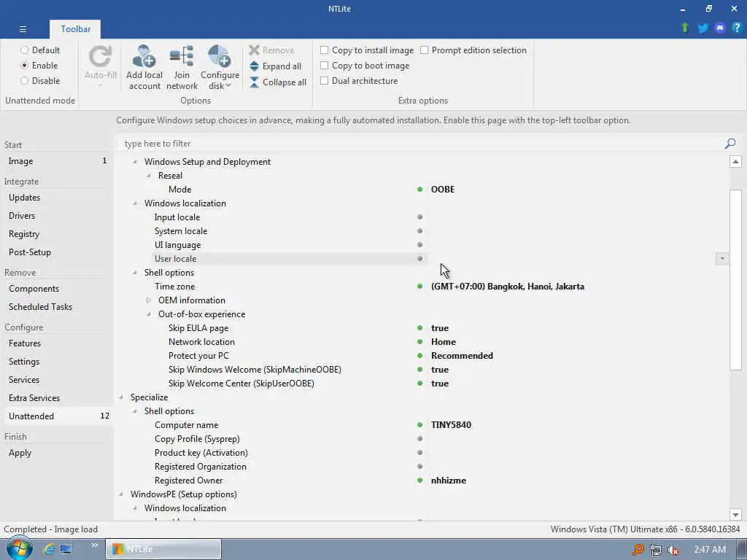Click the filter search magnifier icon

tap(729, 144)
